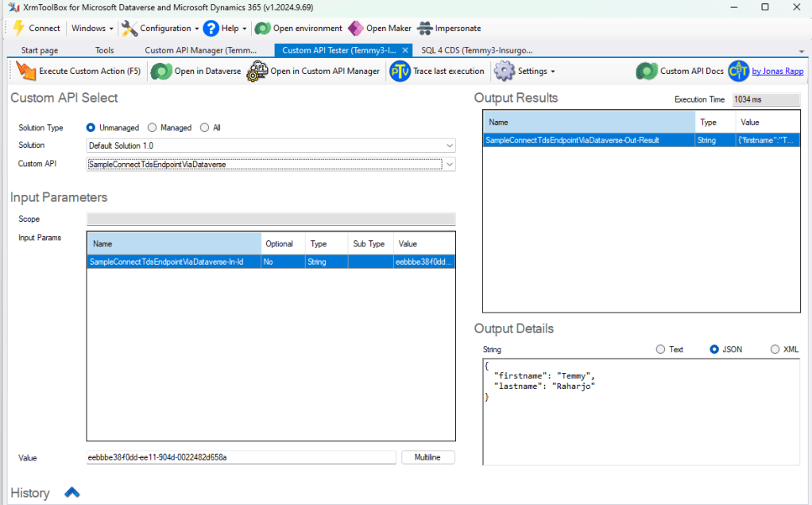The width and height of the screenshot is (812, 505).
Task: Close the Custom API Tester tab
Action: 405,50
